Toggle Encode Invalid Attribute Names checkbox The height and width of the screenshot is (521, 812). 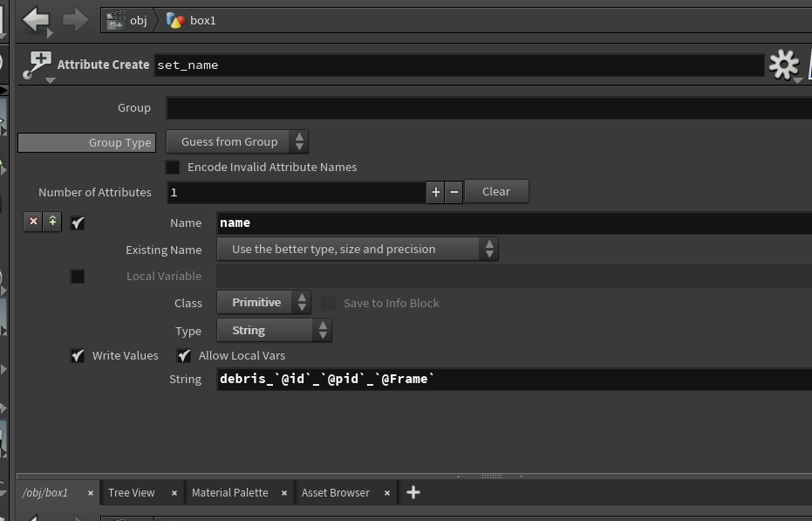click(173, 168)
